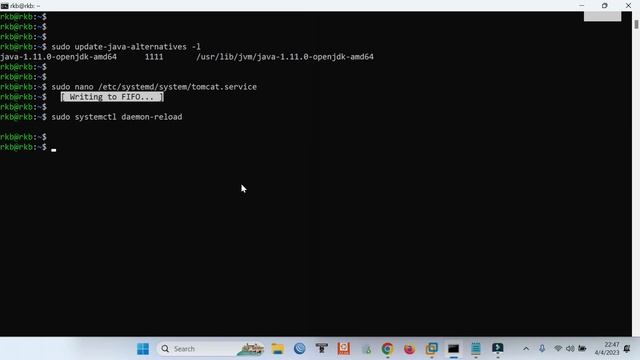The image size is (640, 360).
Task: Open the notifications bell icon
Action: 627,349
